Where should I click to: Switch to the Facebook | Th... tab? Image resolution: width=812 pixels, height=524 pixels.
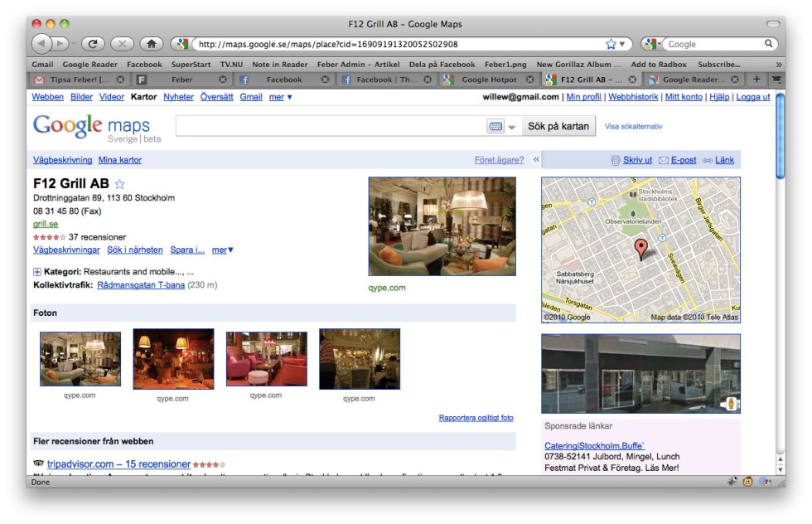tap(386, 80)
